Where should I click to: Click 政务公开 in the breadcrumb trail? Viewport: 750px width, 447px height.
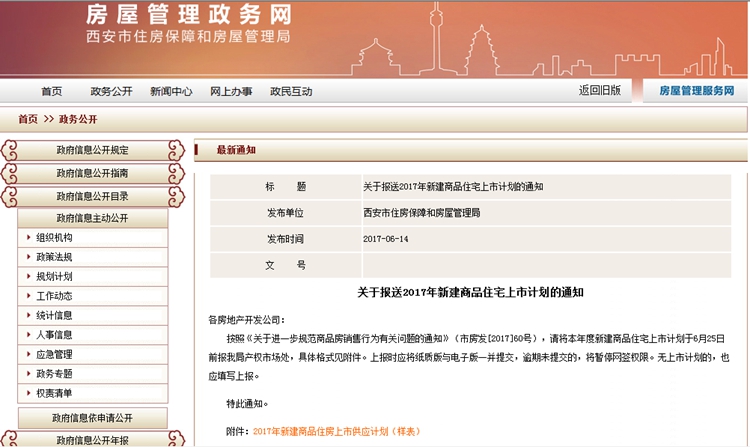pos(78,119)
